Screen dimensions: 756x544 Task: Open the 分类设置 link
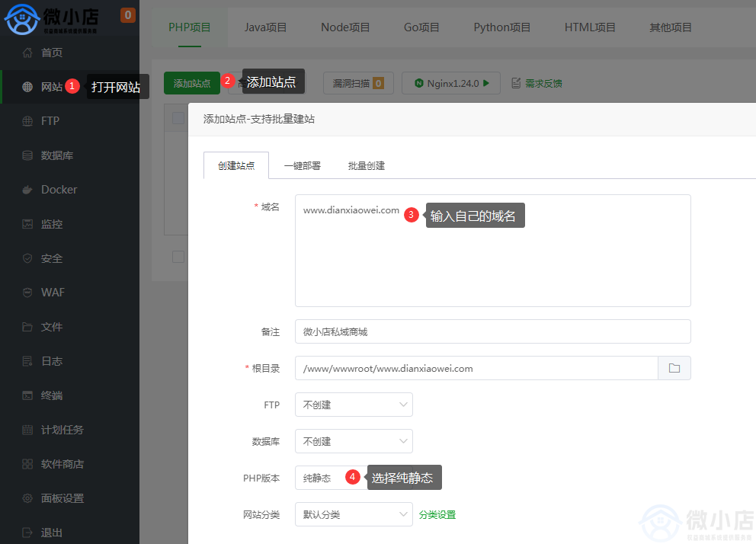tap(437, 514)
